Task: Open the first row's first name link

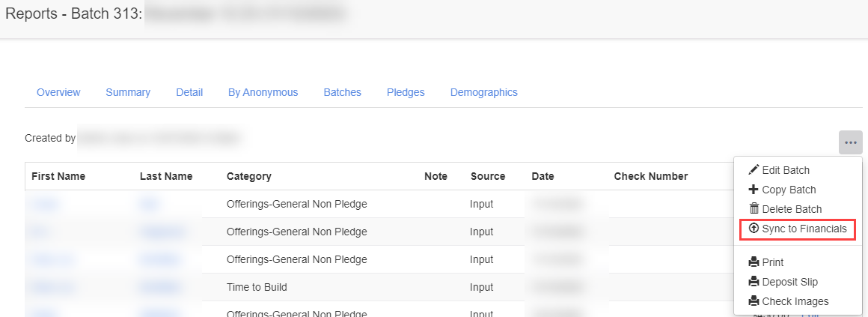Action: point(45,204)
